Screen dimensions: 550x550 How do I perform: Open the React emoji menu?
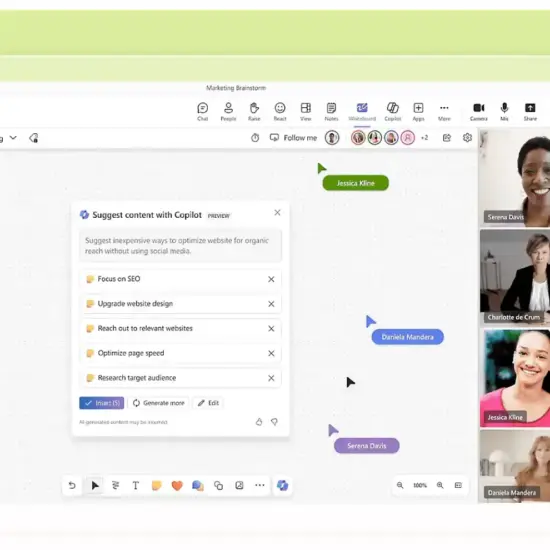tap(280, 112)
